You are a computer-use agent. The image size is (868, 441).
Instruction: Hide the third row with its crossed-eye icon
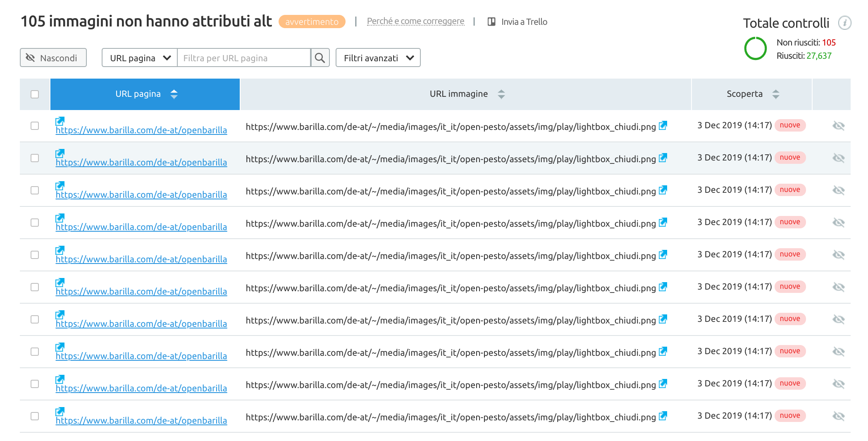pyautogui.click(x=838, y=190)
